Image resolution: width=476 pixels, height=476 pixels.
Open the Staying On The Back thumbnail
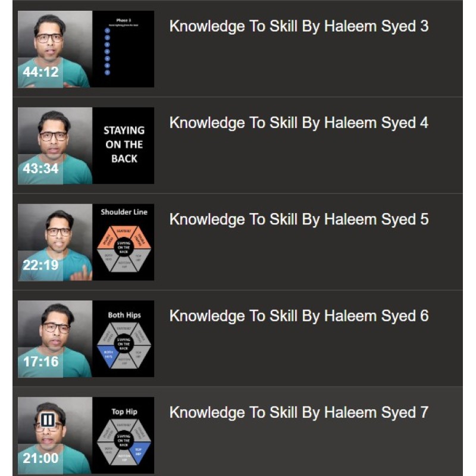86,146
